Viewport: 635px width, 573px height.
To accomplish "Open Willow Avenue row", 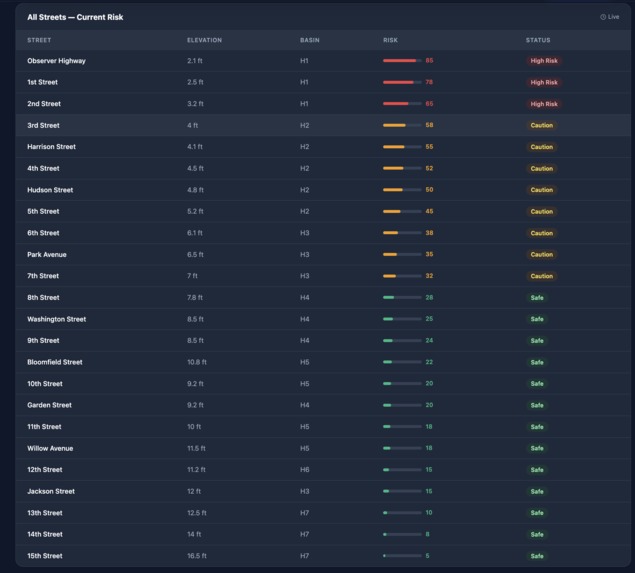I will 323,448.
